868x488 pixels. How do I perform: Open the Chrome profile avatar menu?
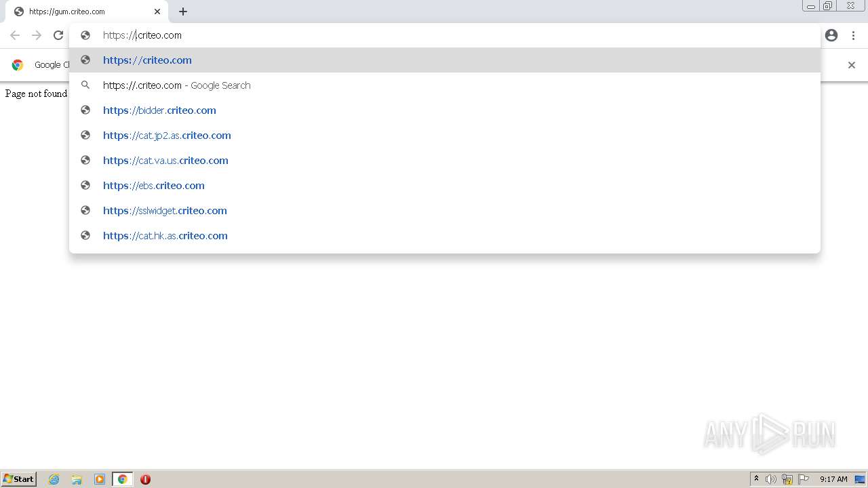tap(831, 35)
